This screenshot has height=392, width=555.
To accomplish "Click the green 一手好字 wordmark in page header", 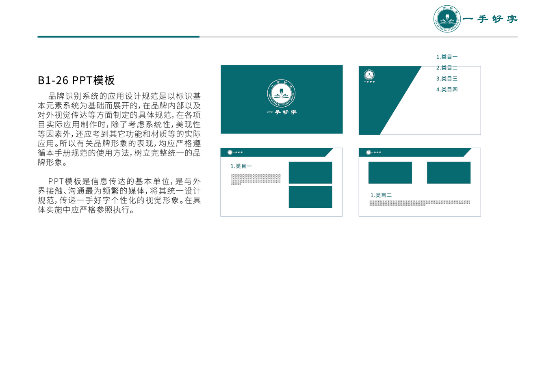I will click(490, 19).
